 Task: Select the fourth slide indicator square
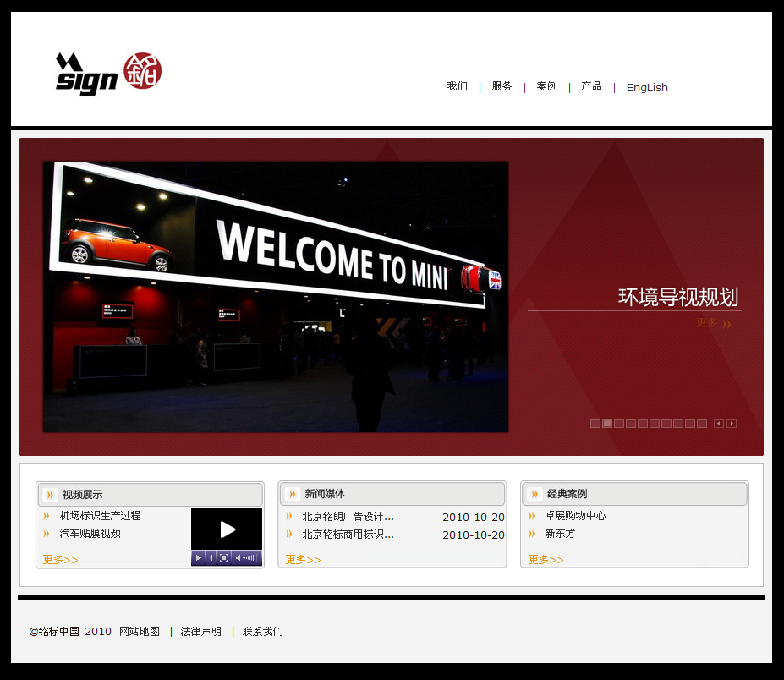631,424
